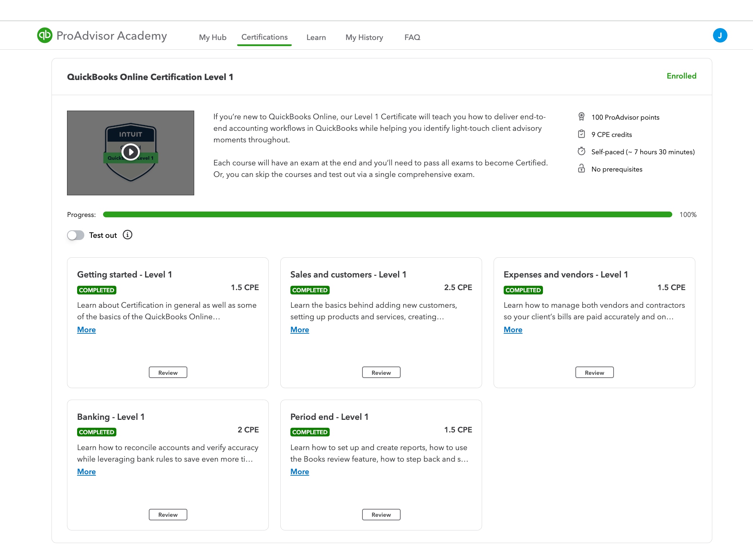Drag the 100% progress bar slider
The height and width of the screenshot is (560, 753).
[x=669, y=215]
